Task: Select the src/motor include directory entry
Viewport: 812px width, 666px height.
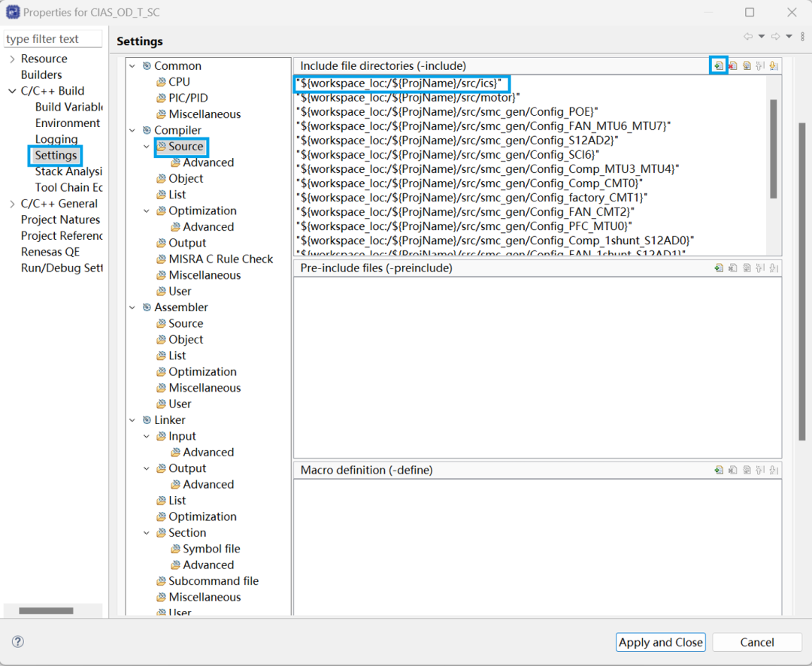Action: point(408,98)
